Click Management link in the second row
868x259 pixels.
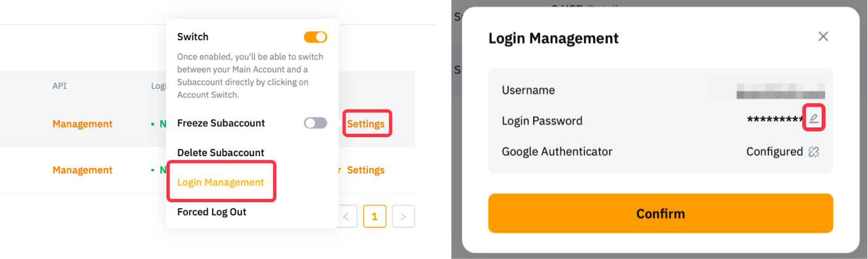tap(82, 170)
